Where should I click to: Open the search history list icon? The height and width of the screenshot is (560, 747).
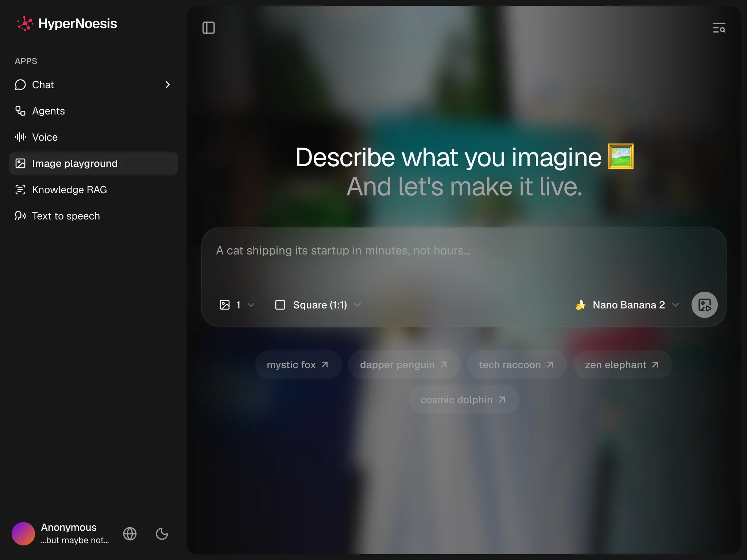coord(719,28)
